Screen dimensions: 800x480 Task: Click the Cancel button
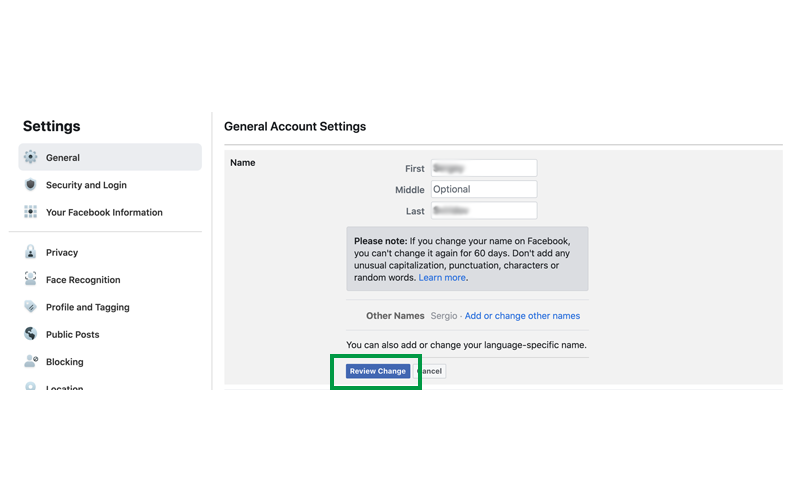pos(430,371)
